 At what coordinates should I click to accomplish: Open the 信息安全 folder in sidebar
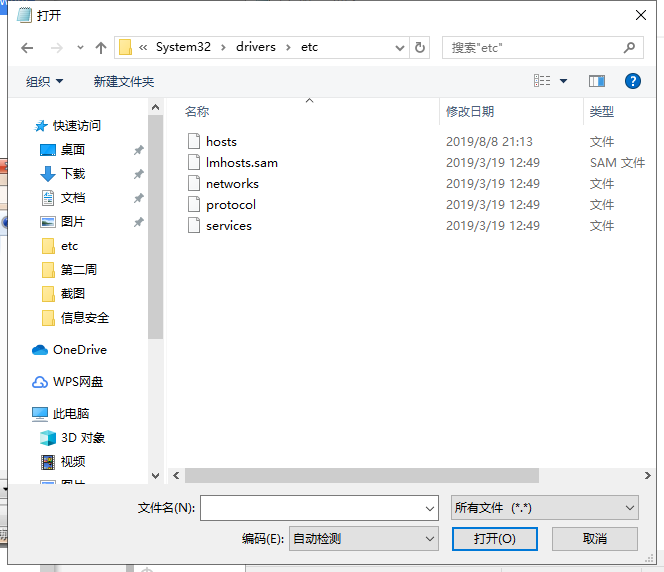tap(85, 318)
